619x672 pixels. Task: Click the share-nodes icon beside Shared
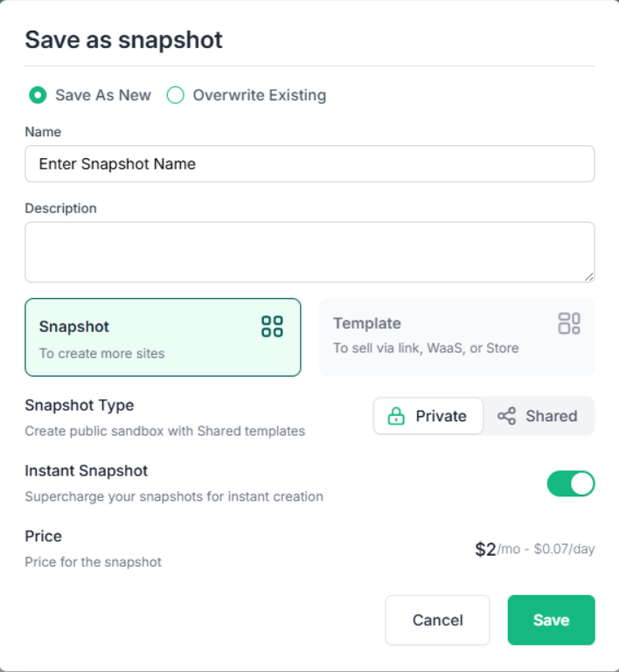[506, 417]
